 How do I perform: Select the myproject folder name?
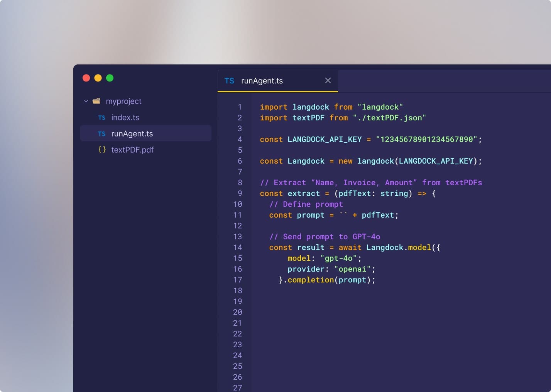(x=123, y=101)
